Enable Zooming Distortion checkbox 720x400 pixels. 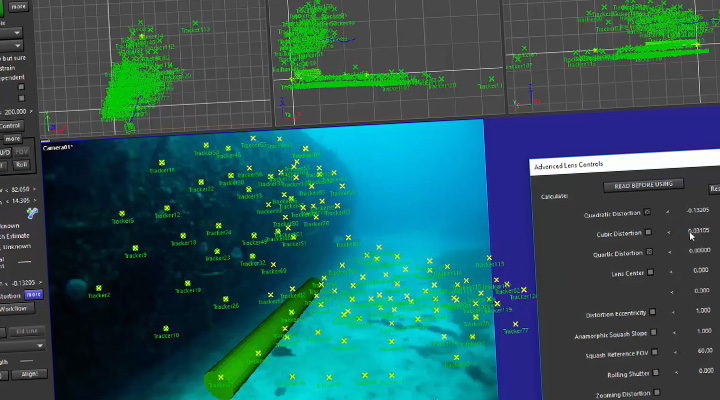pyautogui.click(x=657, y=392)
